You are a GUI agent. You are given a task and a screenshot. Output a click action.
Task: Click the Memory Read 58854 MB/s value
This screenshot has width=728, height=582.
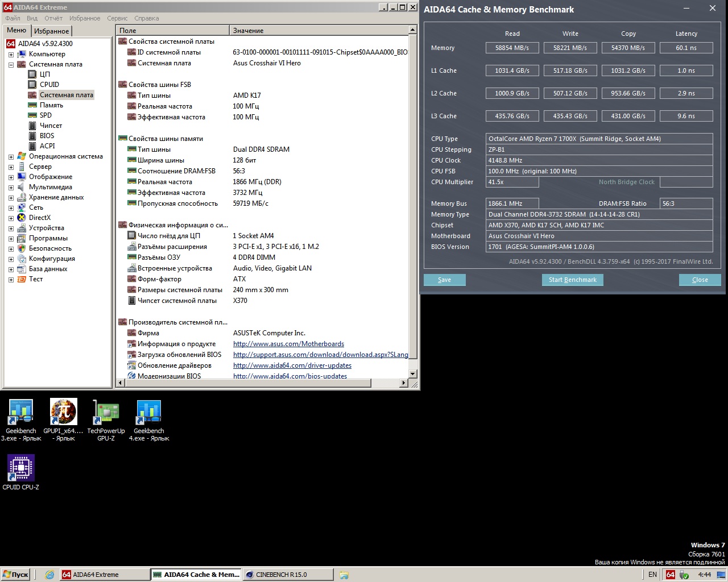(x=512, y=48)
